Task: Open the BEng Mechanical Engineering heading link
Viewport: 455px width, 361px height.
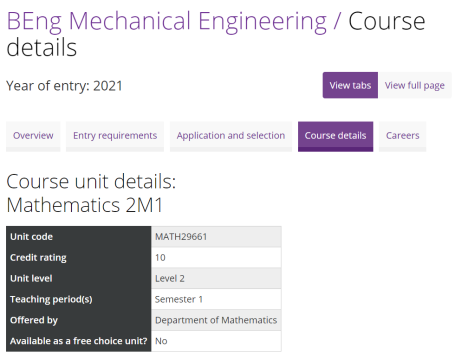Action: [x=166, y=21]
